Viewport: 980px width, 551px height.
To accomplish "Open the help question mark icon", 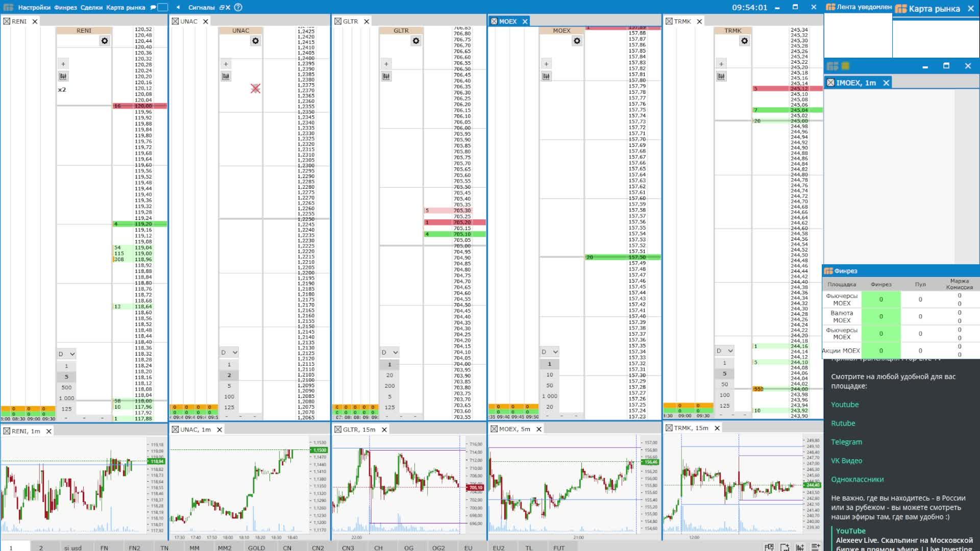I will click(x=238, y=7).
